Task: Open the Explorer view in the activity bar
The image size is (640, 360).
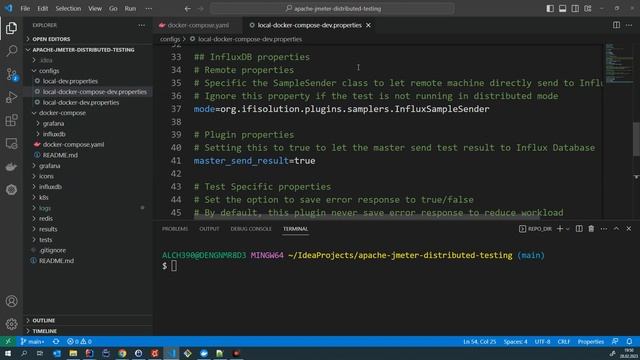Action: (11, 28)
